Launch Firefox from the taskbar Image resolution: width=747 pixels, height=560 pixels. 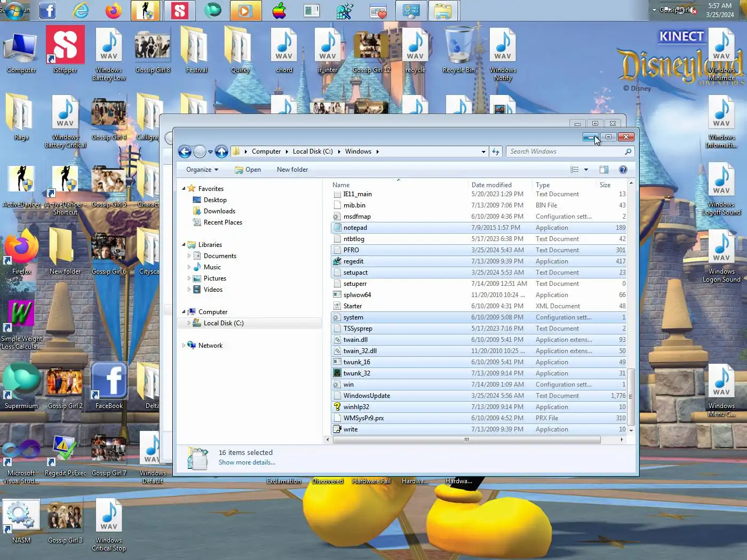click(113, 11)
